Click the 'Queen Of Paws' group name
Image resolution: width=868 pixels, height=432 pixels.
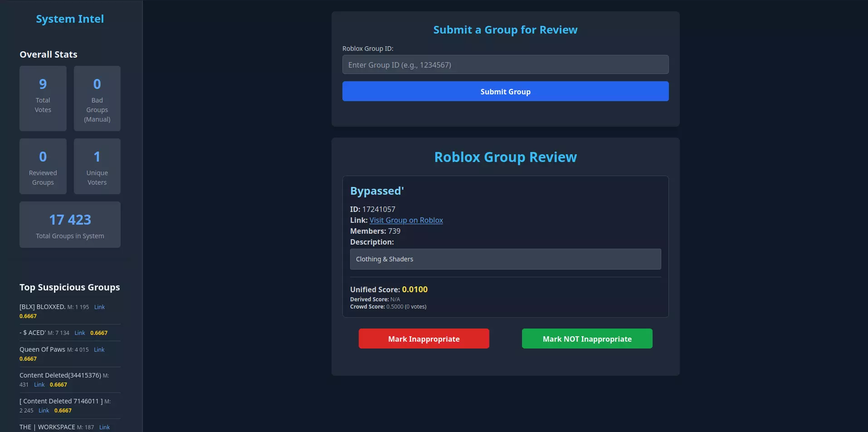coord(42,349)
